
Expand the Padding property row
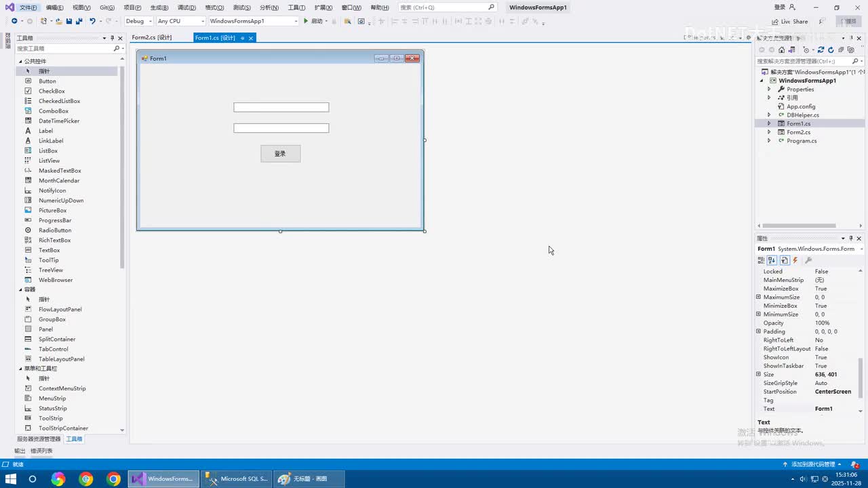click(x=758, y=331)
